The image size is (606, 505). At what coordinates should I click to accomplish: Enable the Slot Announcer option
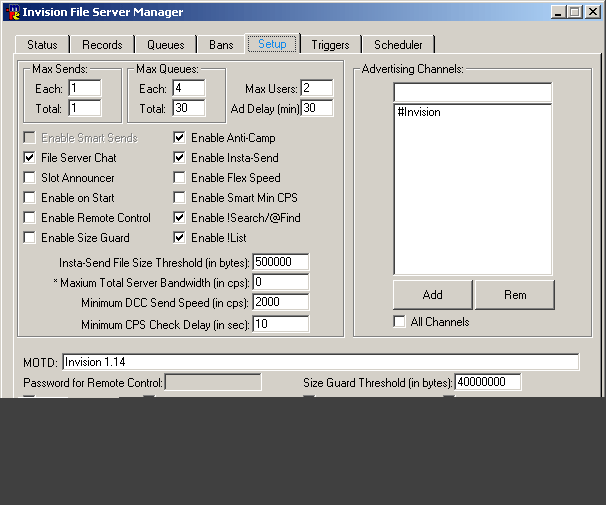(30, 178)
